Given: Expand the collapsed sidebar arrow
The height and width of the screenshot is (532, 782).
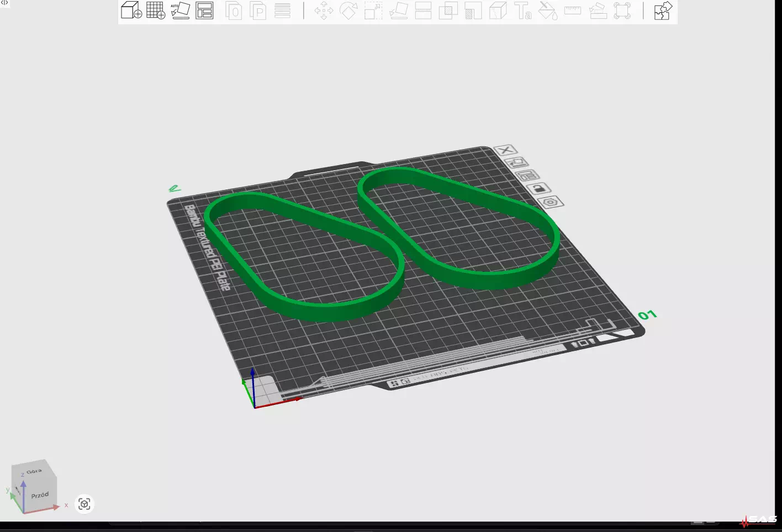Looking at the screenshot, I should click(4, 3).
